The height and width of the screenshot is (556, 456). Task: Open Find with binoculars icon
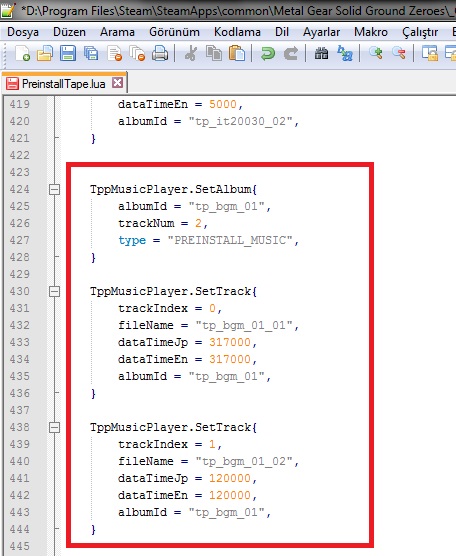pos(322,54)
